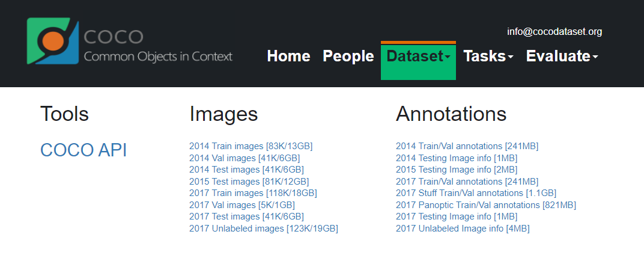644x255 pixels.
Task: Open the COCO API link
Action: 84,150
